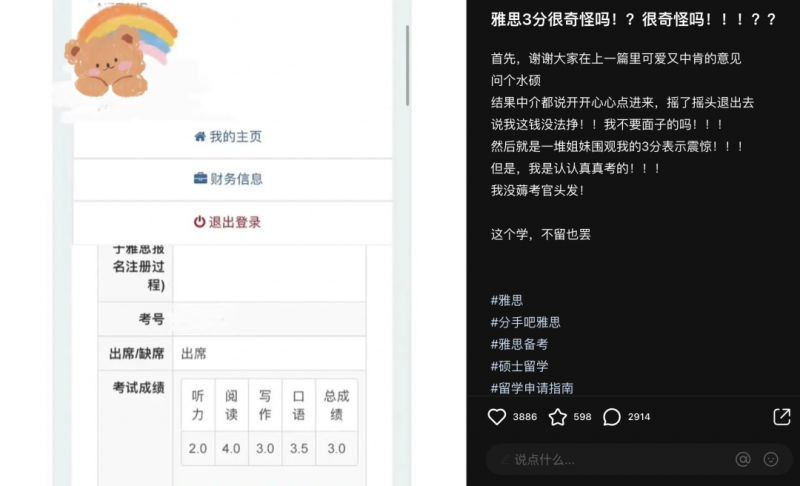Viewport: 800px width, 486px height.
Task: Click the comment count 2914
Action: click(x=639, y=417)
